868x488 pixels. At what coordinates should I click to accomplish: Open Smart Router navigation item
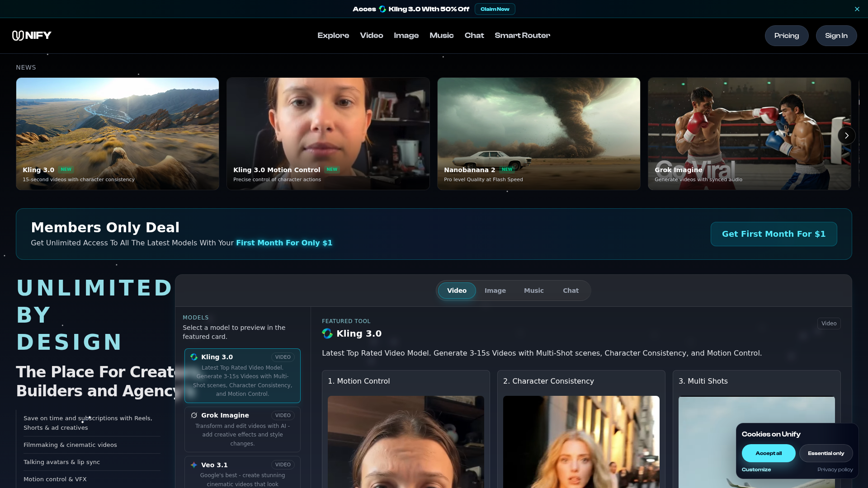522,35
